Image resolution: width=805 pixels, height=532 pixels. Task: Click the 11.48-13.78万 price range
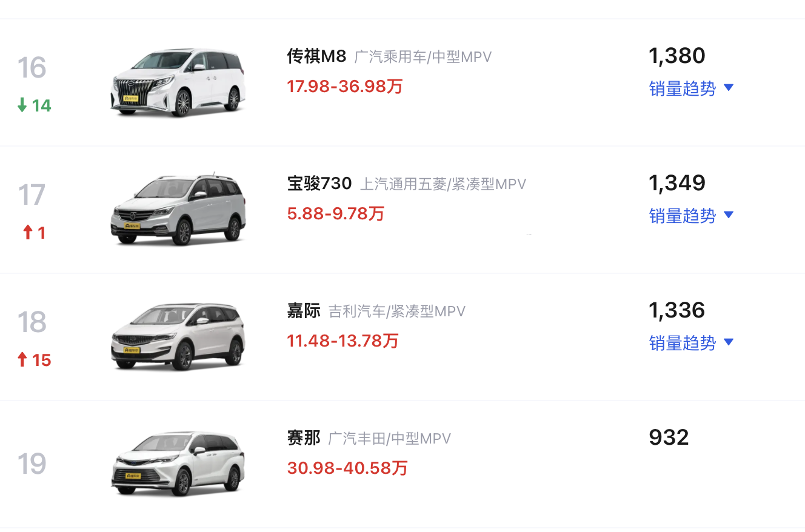[x=342, y=341]
